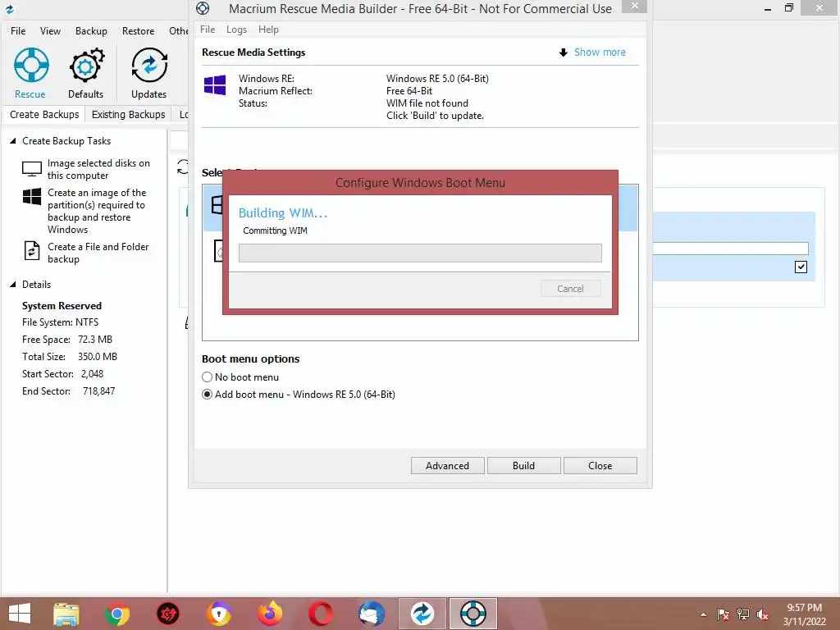Launch Opera browser from taskbar
This screenshot has height=630, width=840.
pyautogui.click(x=321, y=614)
